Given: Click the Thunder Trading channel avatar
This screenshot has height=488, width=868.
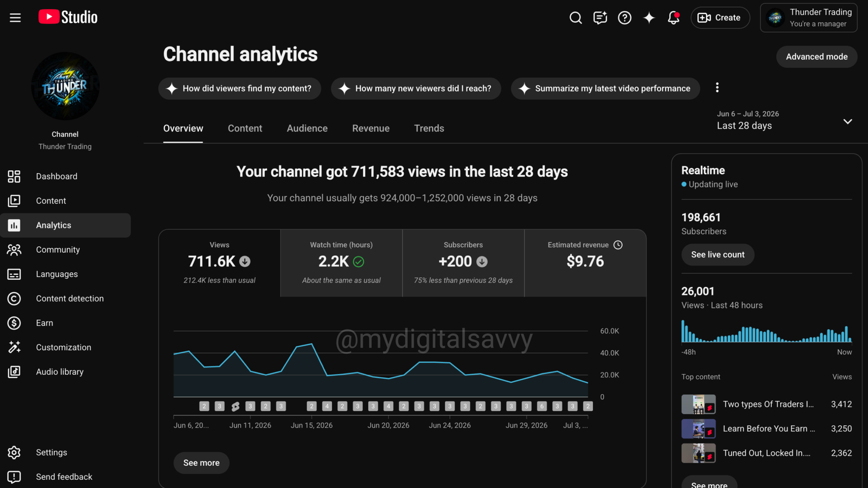Looking at the screenshot, I should [65, 86].
